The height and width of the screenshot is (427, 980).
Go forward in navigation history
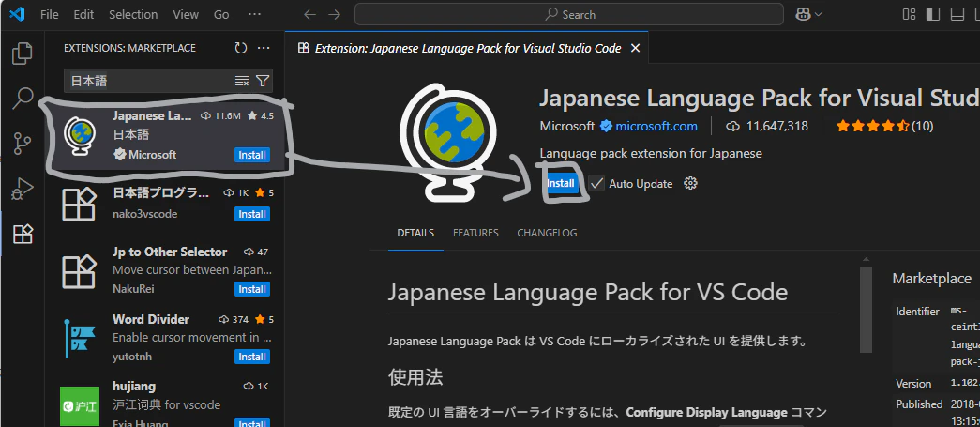click(x=335, y=14)
